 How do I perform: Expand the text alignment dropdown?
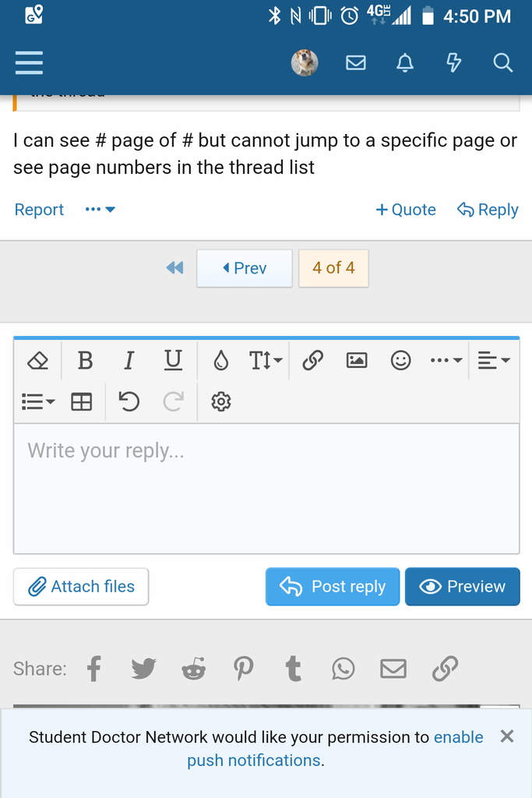(x=494, y=360)
